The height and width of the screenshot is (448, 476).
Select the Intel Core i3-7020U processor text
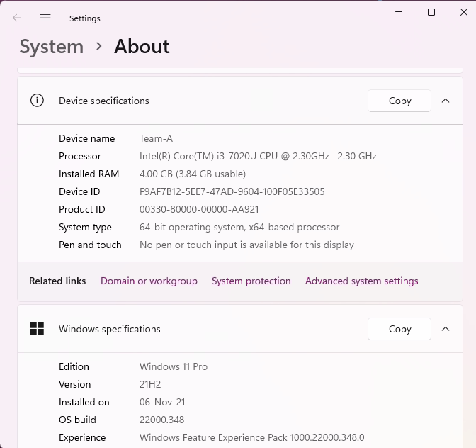point(258,156)
